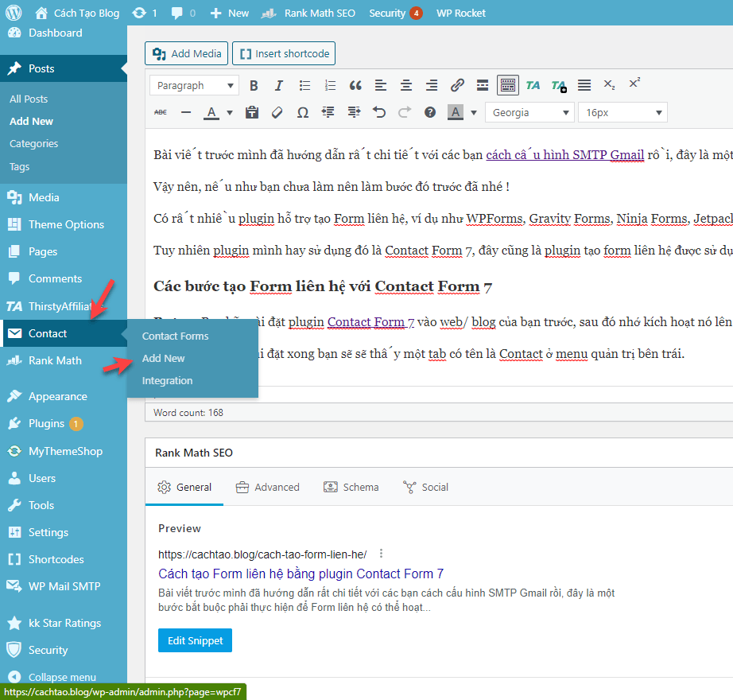Open the Contact menu in sidebar
The image size is (733, 700).
coord(65,333)
